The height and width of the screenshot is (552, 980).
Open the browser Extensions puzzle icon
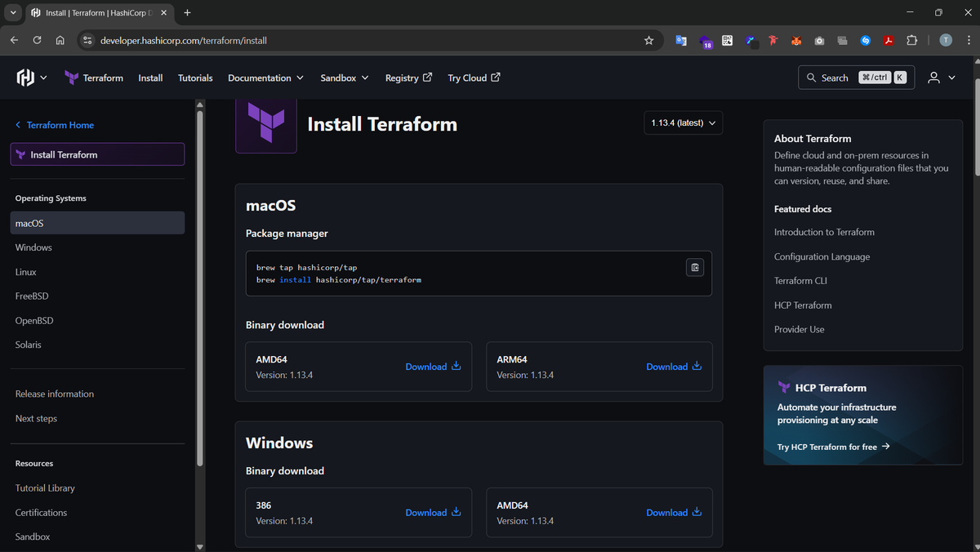click(x=912, y=40)
